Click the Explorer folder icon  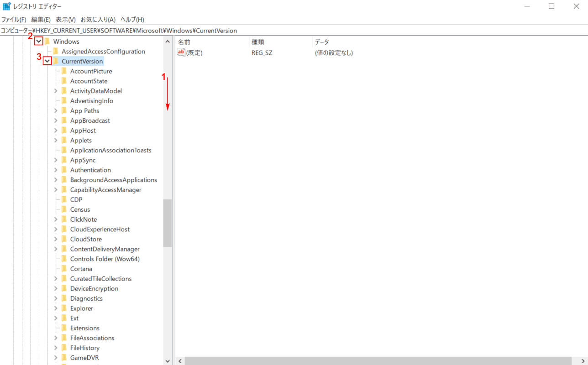coord(64,308)
